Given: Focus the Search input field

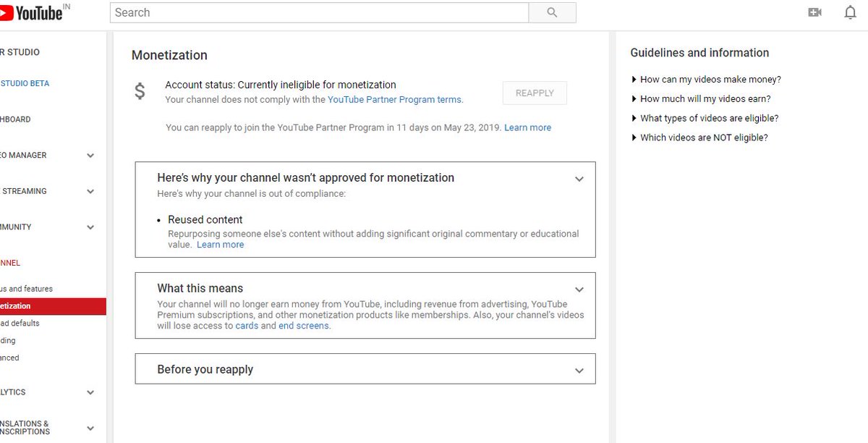Looking at the screenshot, I should click(x=319, y=12).
